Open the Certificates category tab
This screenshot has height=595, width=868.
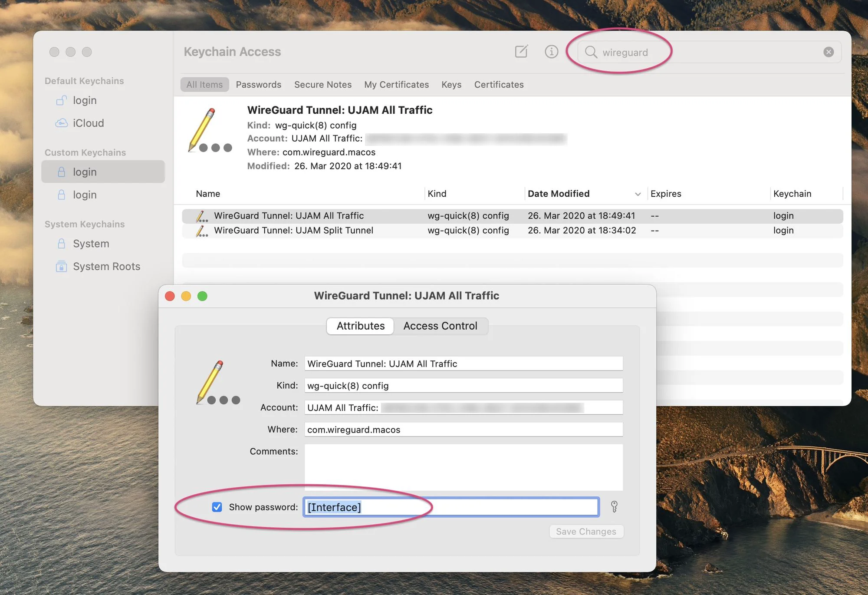point(499,85)
